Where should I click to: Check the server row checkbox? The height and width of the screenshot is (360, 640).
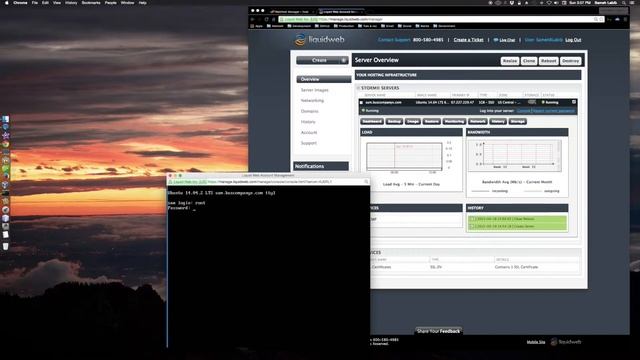[362, 102]
